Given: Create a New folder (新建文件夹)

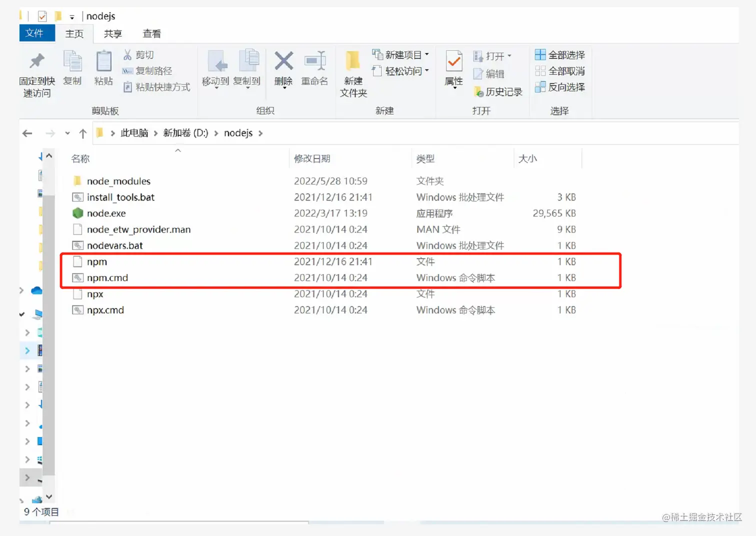Looking at the screenshot, I should [x=353, y=74].
